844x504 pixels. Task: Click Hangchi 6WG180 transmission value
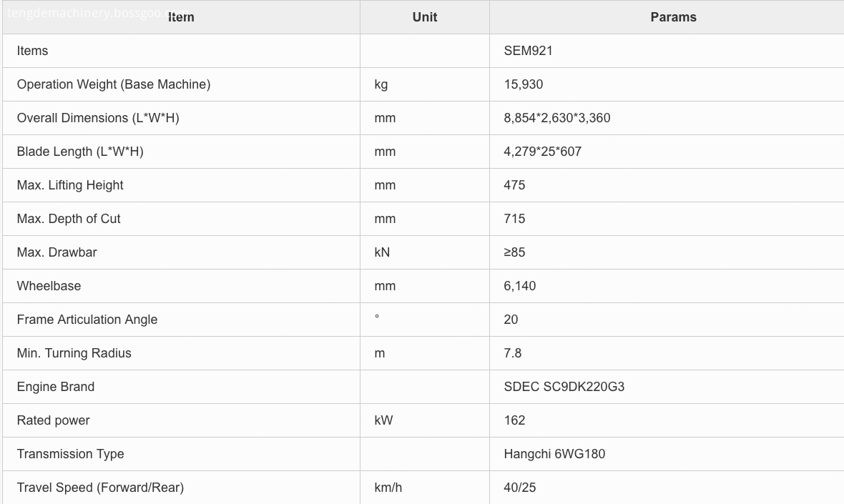coord(554,454)
